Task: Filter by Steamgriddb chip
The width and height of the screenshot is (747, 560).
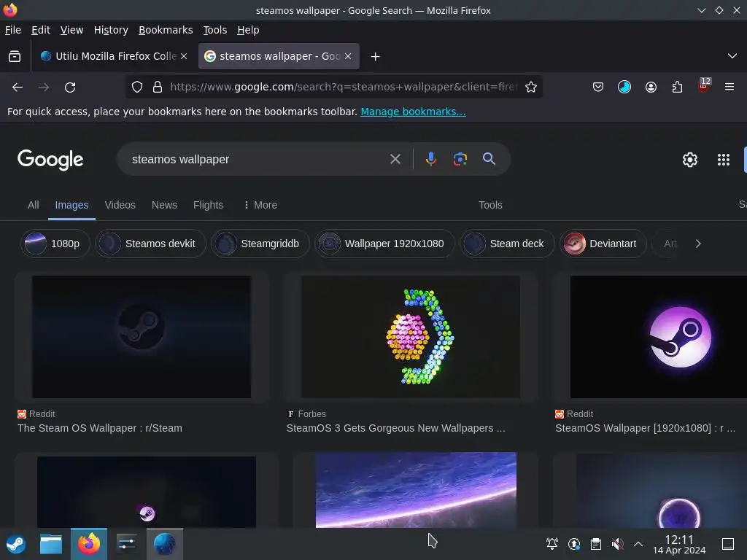Action: [260, 244]
